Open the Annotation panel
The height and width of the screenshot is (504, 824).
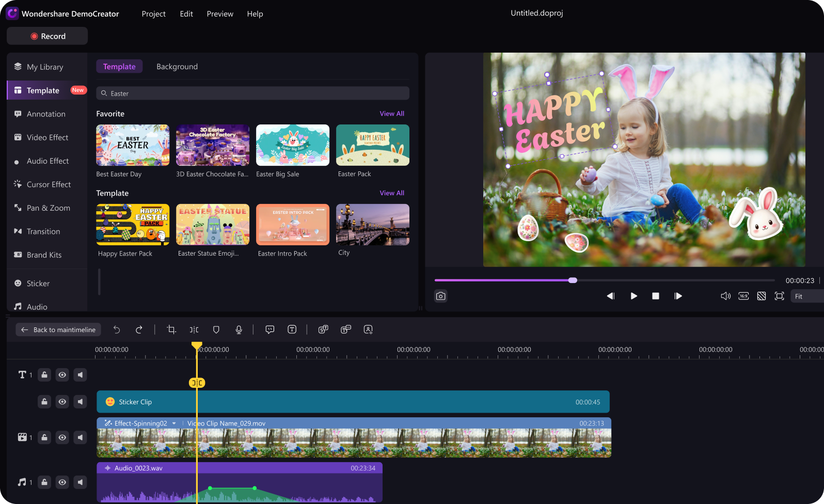47,114
